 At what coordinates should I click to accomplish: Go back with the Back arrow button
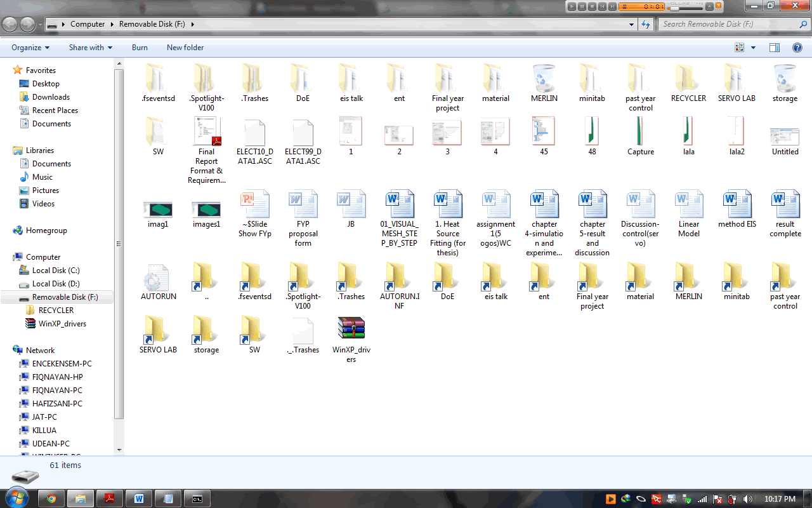click(10, 25)
